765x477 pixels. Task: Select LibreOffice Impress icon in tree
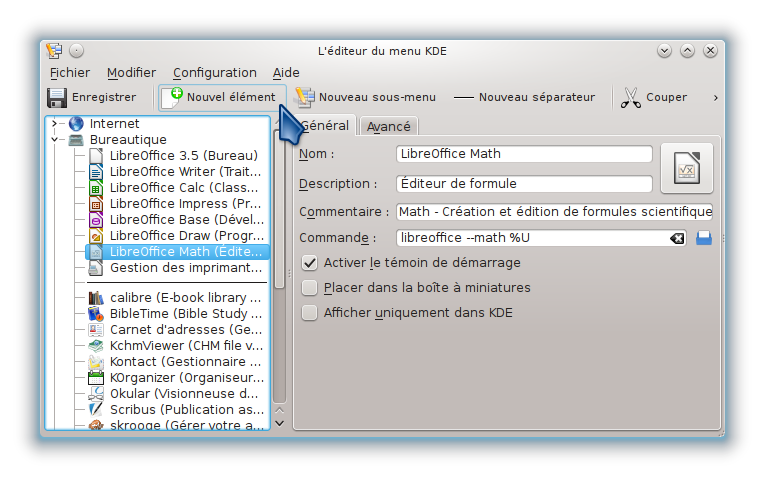96,204
